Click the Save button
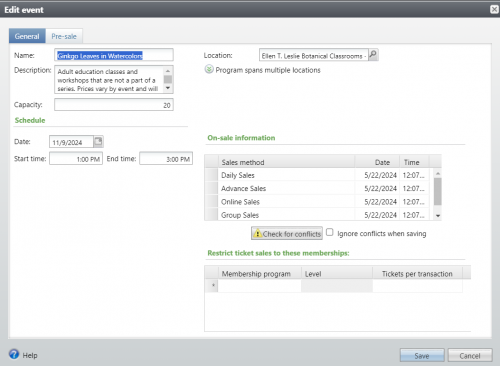The image size is (500, 366). pyautogui.click(x=422, y=355)
